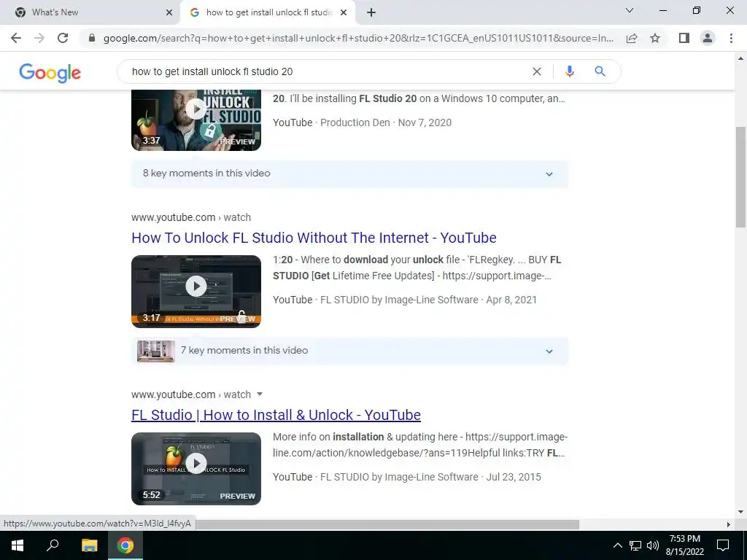Click the Chrome icon in the taskbar

[x=125, y=545]
